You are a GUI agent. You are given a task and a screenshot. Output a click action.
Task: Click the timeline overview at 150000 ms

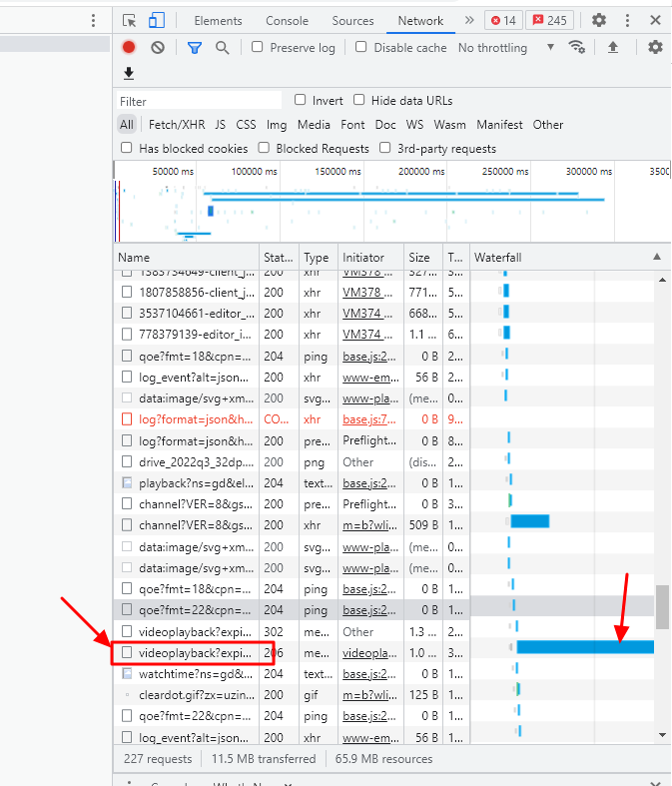[x=337, y=171]
